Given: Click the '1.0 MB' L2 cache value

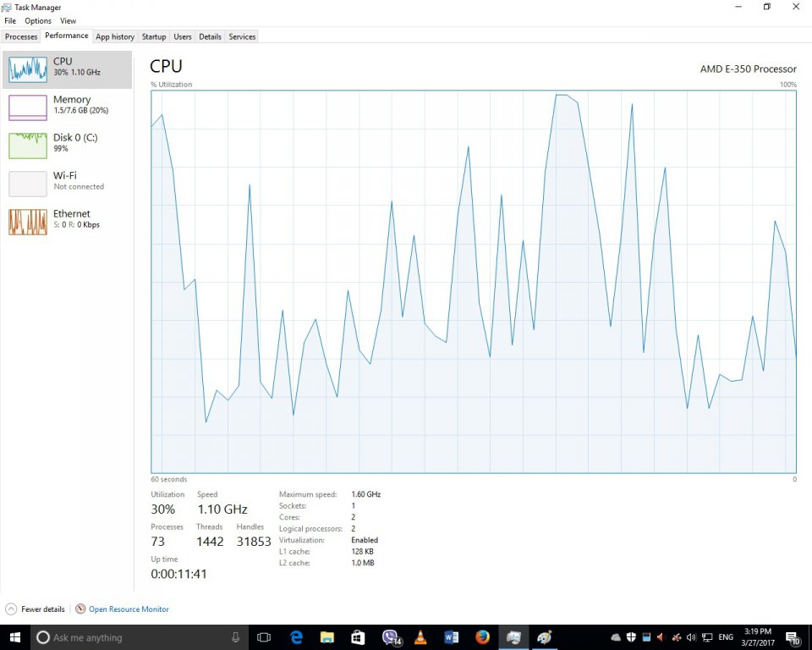Looking at the screenshot, I should 363,563.
